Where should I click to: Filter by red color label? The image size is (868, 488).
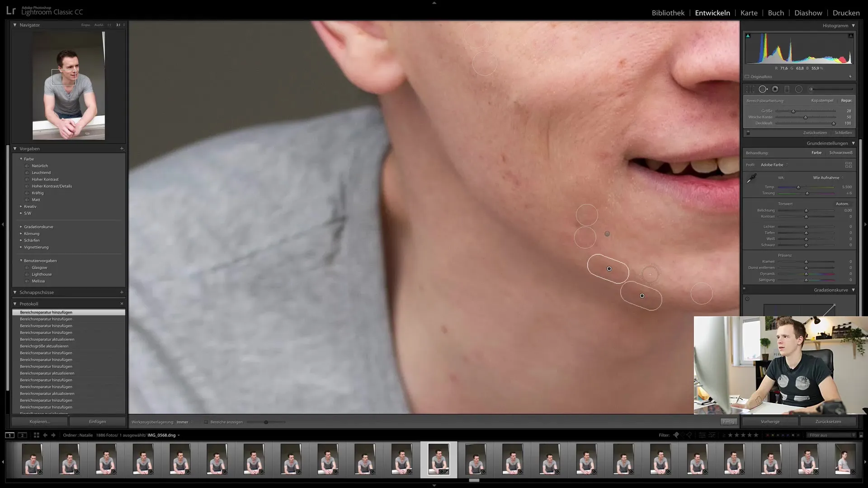point(768,435)
